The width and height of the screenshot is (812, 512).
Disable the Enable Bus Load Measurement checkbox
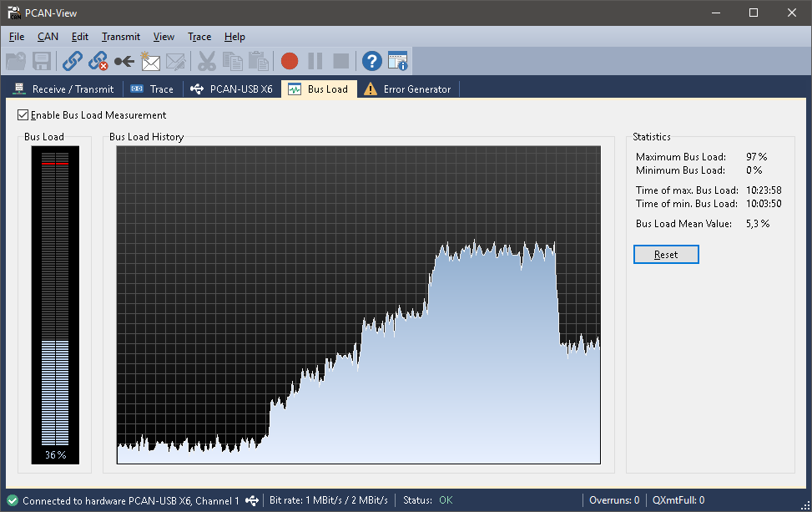pos(23,115)
